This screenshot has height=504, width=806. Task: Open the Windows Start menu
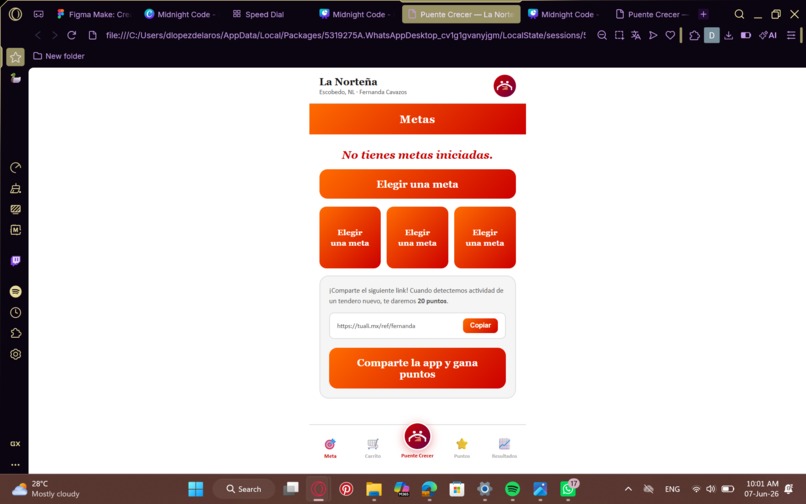[x=195, y=489]
